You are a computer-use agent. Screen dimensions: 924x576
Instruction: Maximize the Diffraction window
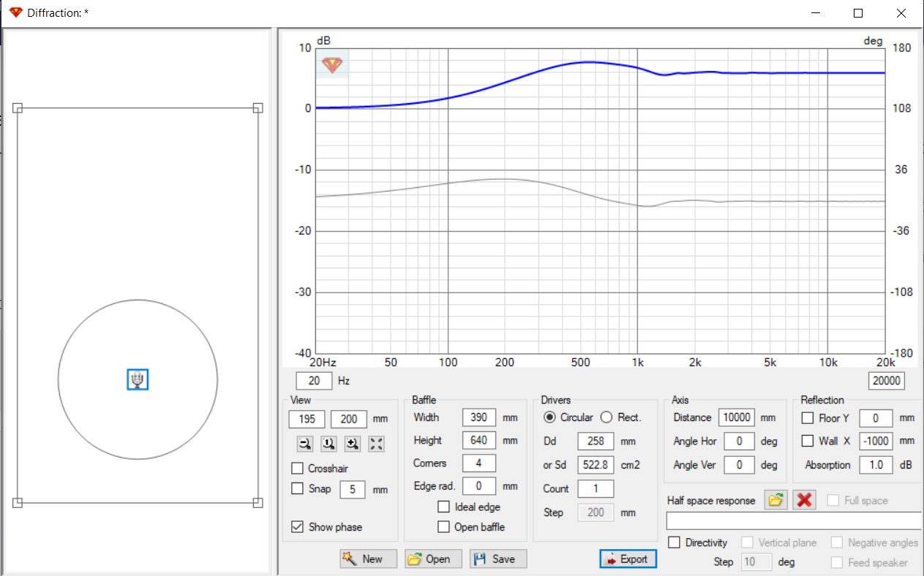point(858,13)
